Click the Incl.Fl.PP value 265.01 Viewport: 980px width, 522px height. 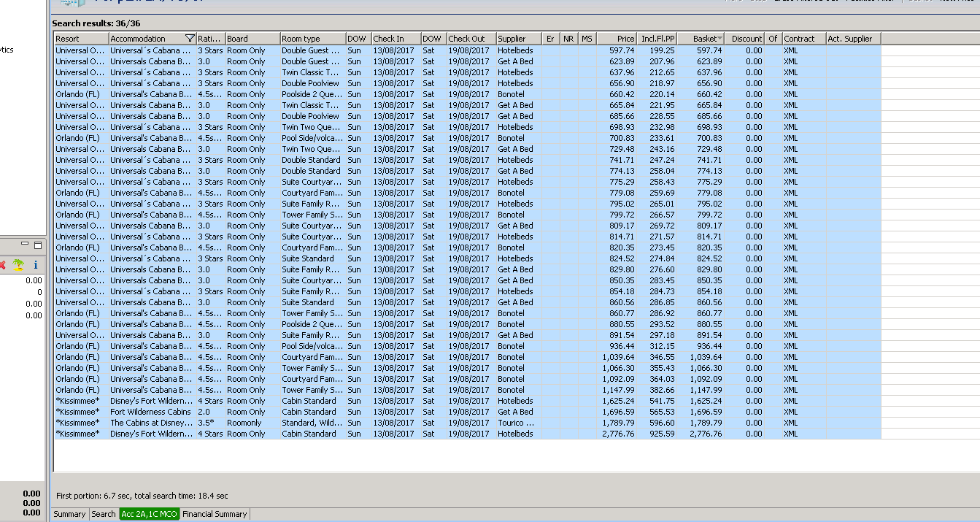pyautogui.click(x=657, y=204)
